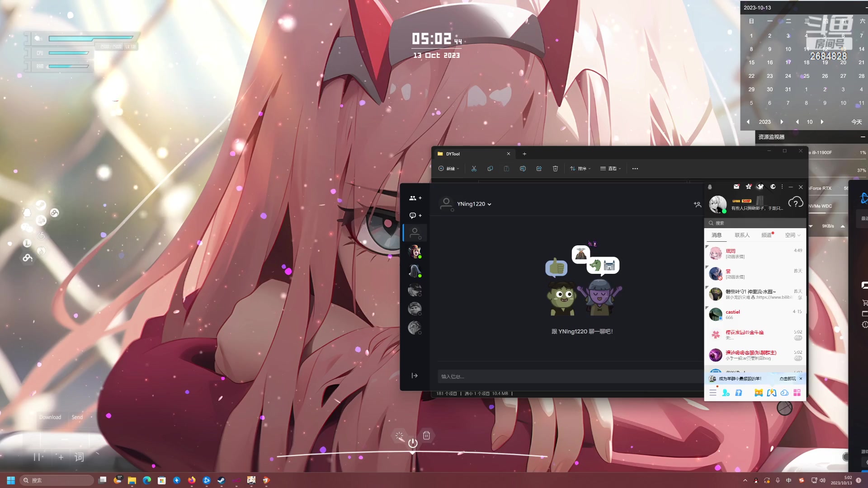Click the QQ add contact icon at bottom

tap(726, 393)
